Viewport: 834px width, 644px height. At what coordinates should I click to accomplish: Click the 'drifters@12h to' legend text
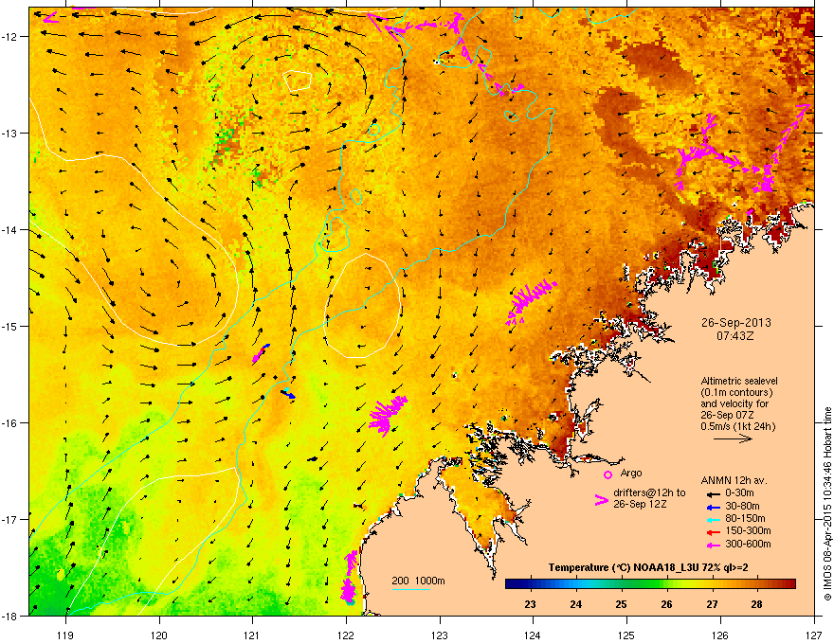pos(649,492)
